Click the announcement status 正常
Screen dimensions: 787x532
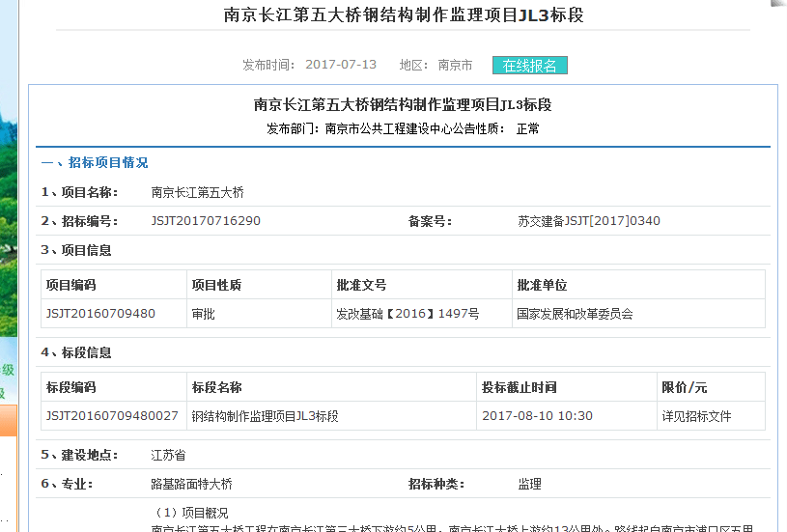(x=528, y=129)
